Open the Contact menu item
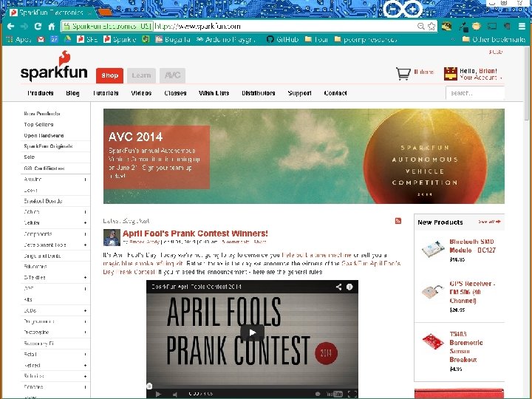This screenshot has height=399, width=532. [x=335, y=93]
